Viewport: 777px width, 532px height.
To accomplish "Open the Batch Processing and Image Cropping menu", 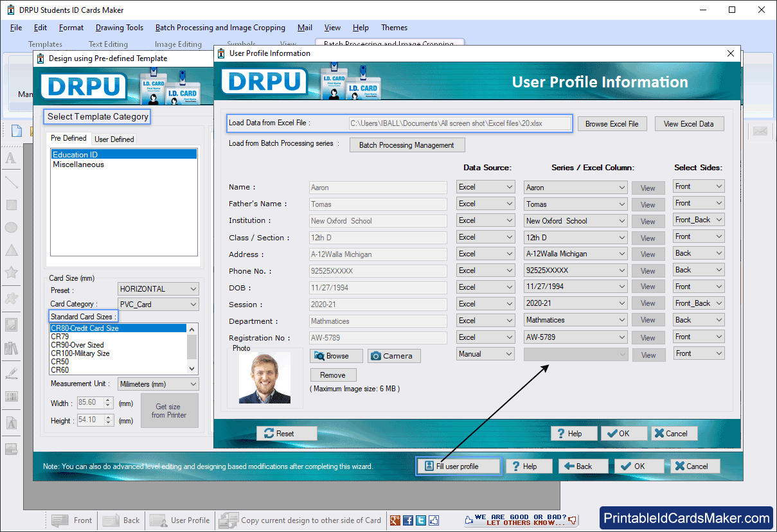I will pyautogui.click(x=220, y=28).
